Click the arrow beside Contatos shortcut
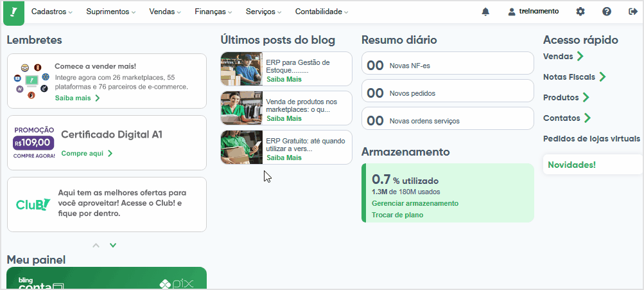644x290 pixels. click(x=587, y=118)
